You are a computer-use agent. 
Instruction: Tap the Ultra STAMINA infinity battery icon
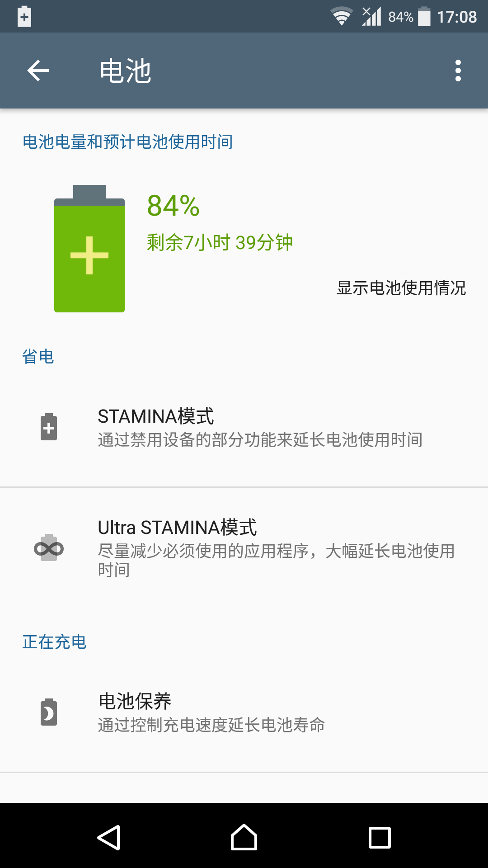49,548
